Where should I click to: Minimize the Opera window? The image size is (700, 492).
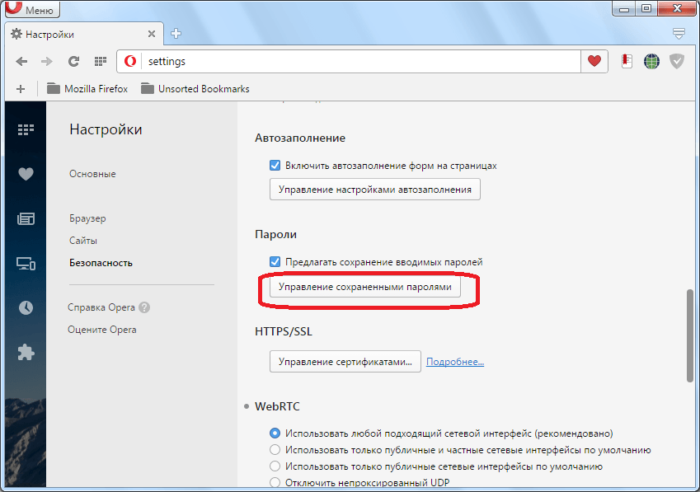624,8
